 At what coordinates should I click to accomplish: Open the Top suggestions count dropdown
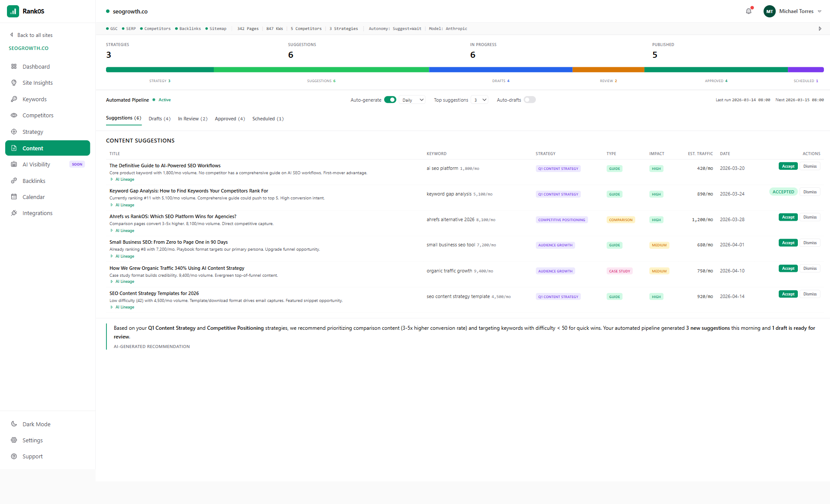tap(479, 99)
